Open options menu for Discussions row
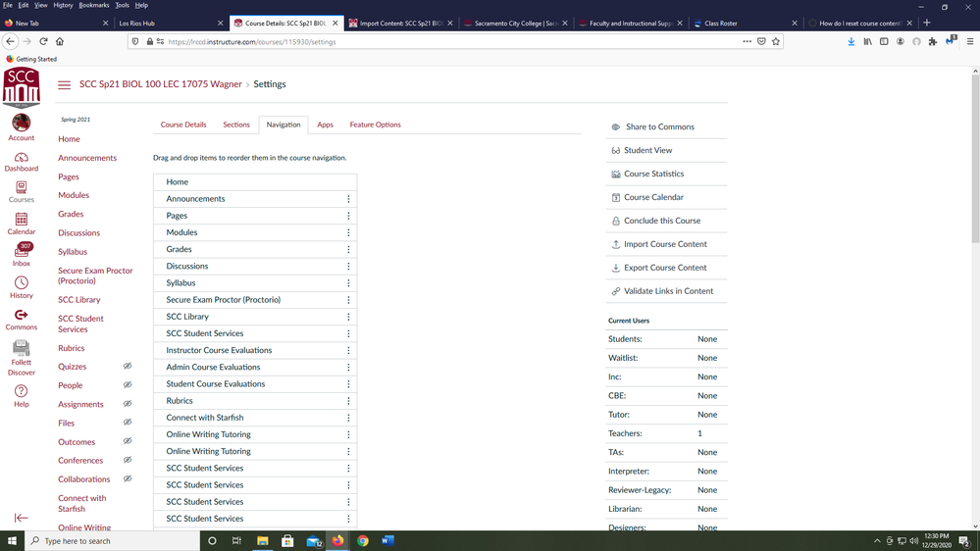Screen dimensions: 980x551 (x=349, y=266)
